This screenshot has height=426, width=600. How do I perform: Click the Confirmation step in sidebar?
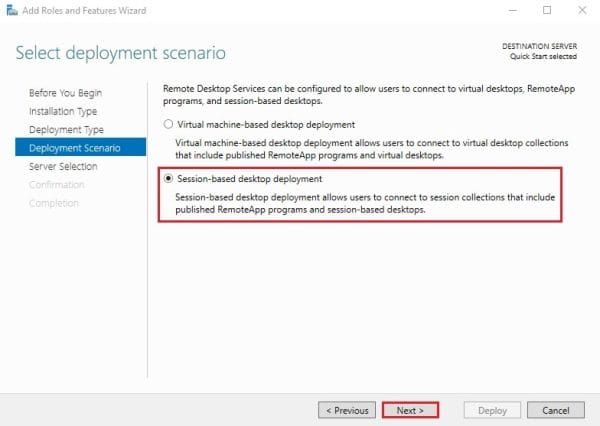(57, 185)
